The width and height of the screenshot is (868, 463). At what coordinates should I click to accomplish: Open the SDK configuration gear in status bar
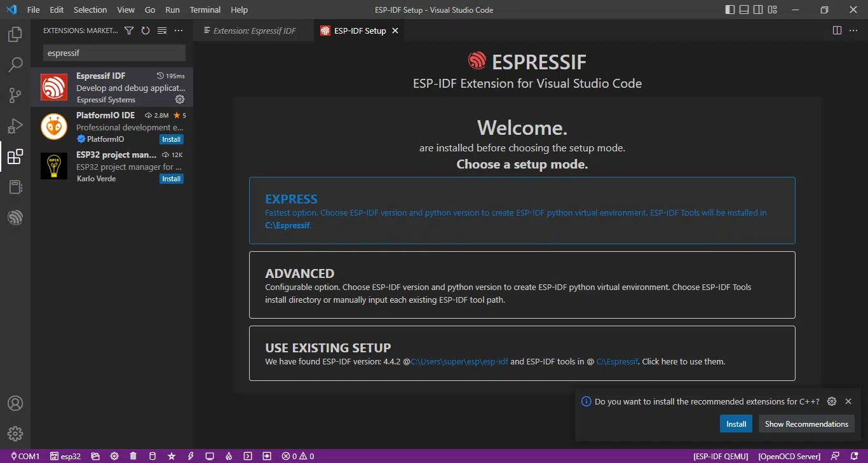pos(114,456)
